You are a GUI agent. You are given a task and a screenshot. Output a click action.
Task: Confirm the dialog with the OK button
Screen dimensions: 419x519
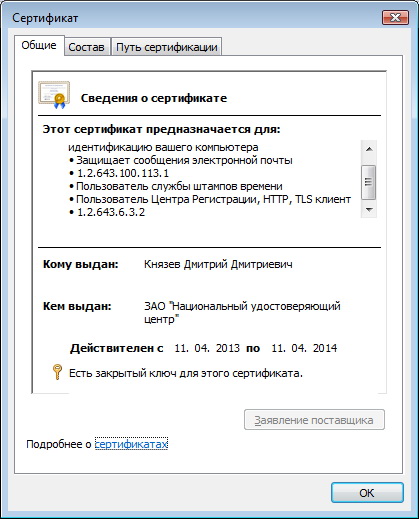pos(367,493)
